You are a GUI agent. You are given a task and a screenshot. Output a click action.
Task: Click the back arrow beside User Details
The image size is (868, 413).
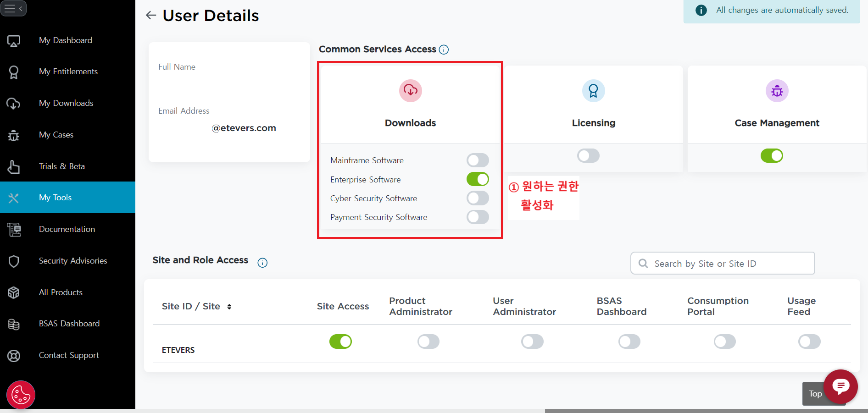151,16
